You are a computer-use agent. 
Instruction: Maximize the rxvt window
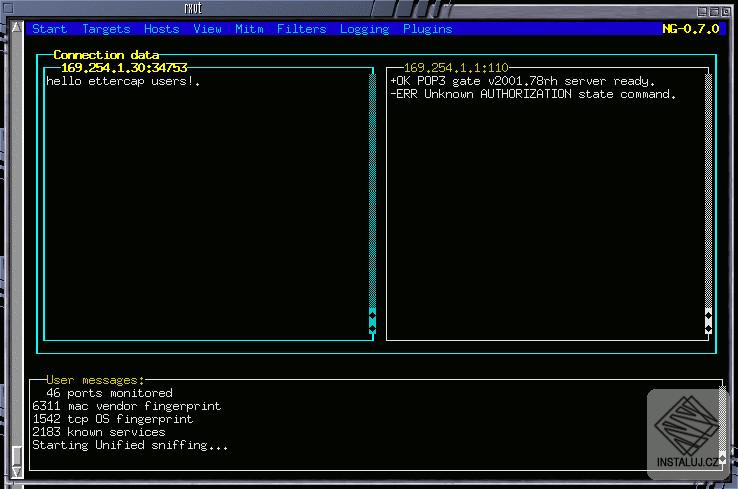point(714,12)
